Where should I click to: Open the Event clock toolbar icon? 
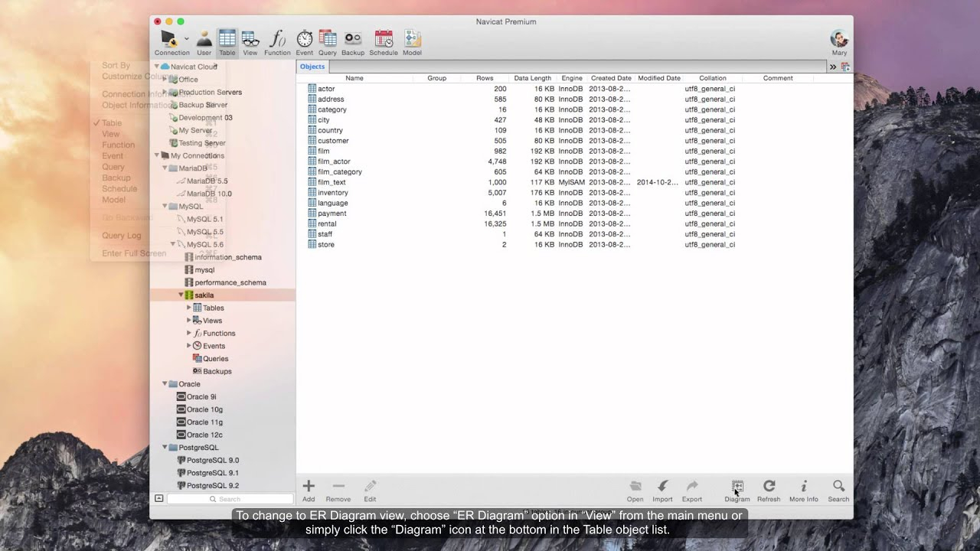coord(305,39)
